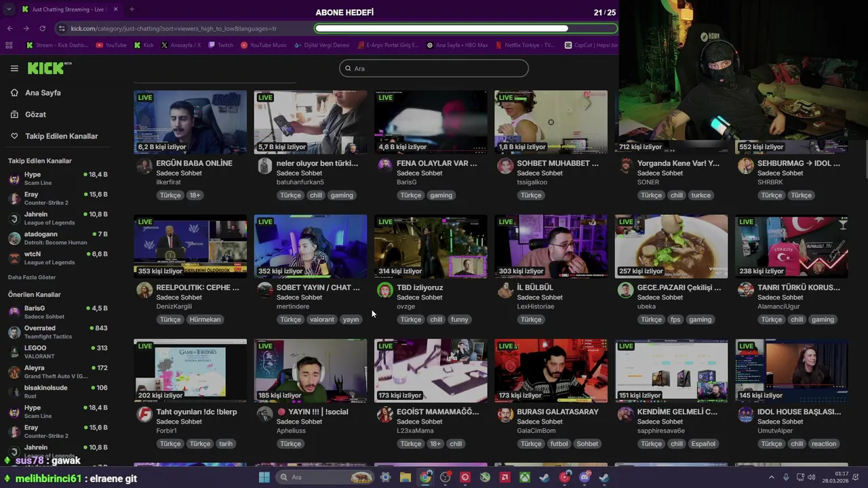Open a new browser tab
This screenshot has height=488, width=868.
132,9
